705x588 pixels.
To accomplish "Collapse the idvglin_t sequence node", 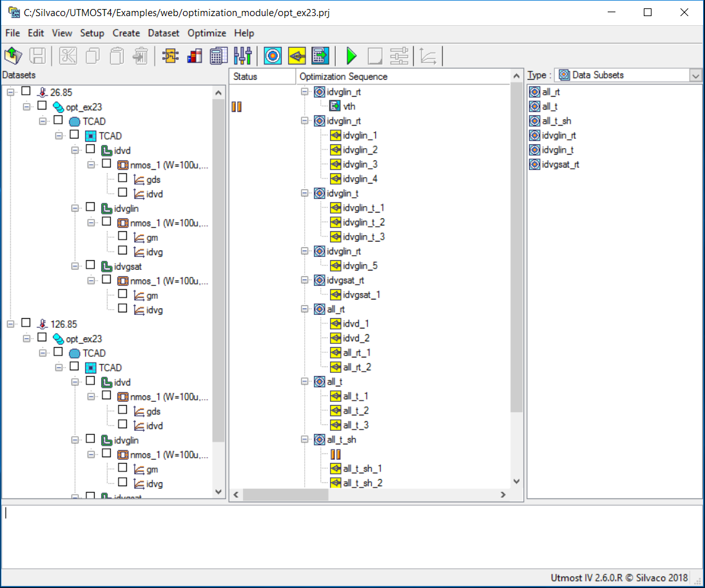I will (304, 193).
